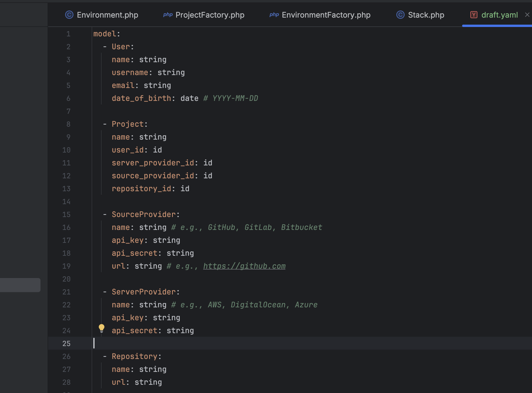Click line number 25 in the gutter
532x393 pixels.
coord(66,343)
